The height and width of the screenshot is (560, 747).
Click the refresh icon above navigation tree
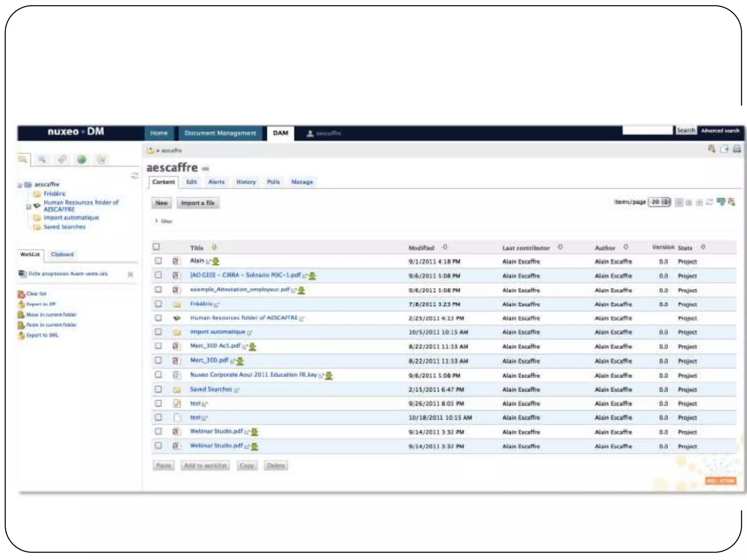tap(135, 176)
